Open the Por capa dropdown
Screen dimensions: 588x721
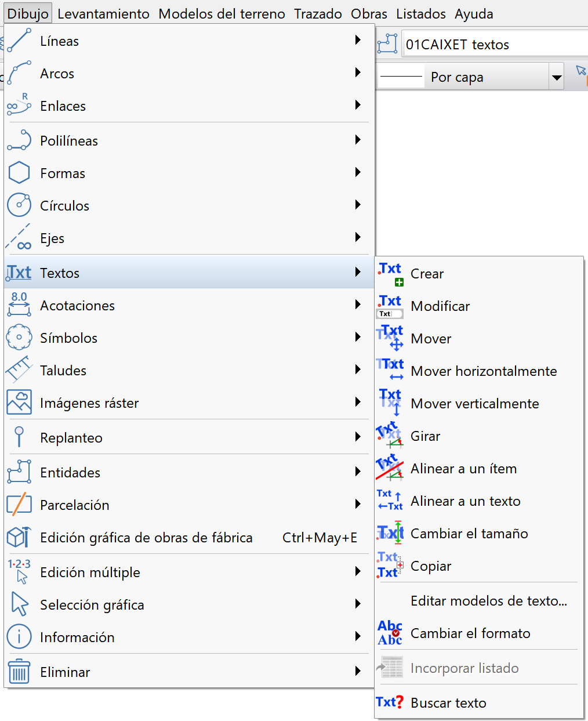556,76
